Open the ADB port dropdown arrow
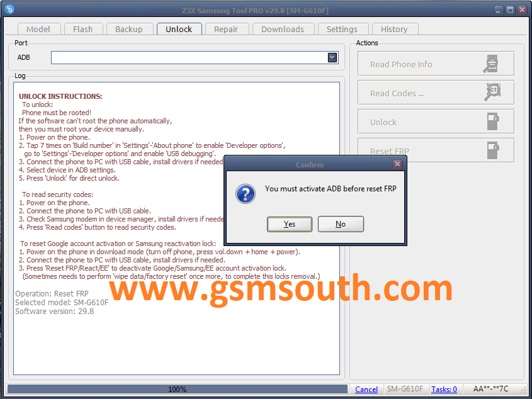This screenshot has height=399, width=532. tap(332, 57)
